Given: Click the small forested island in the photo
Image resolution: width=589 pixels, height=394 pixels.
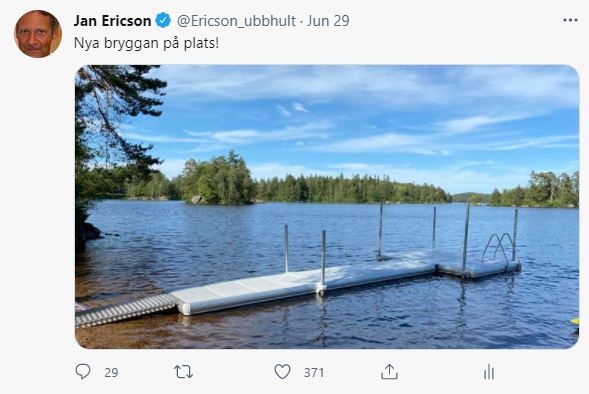Looking at the screenshot, I should (217, 180).
